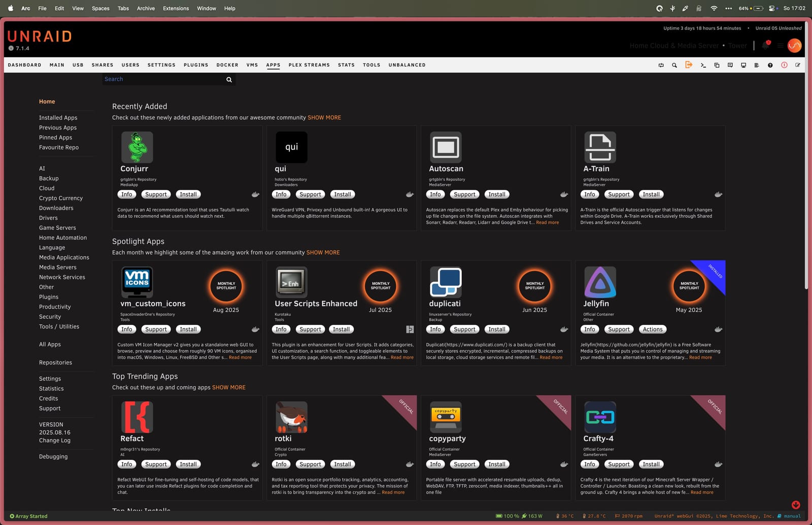The image size is (812, 525).
Task: Open the web terminal icon in toolbar
Action: [x=703, y=65]
